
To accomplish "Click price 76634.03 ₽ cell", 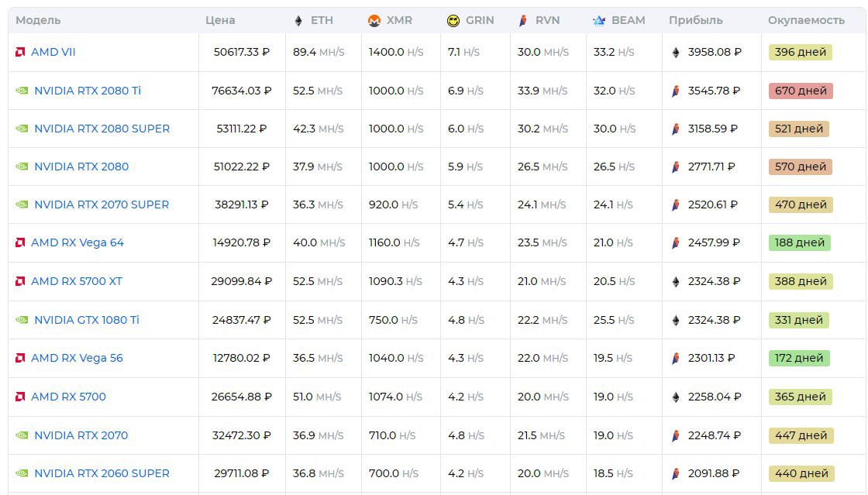I will (x=241, y=90).
